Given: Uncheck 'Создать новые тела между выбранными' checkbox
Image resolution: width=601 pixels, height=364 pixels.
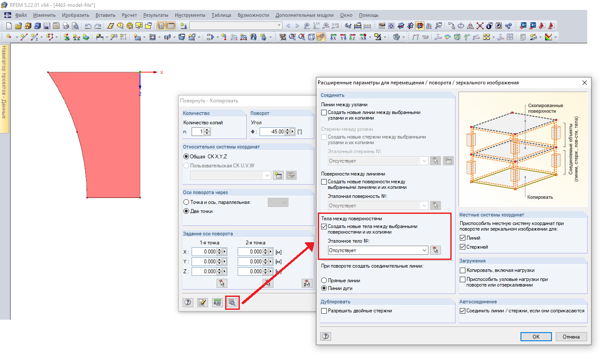Looking at the screenshot, I should point(324,226).
